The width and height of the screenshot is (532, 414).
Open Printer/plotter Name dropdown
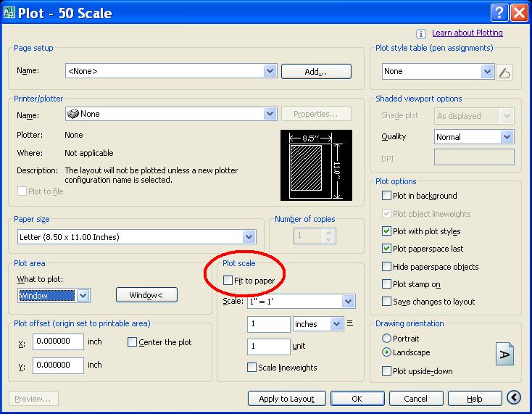click(270, 114)
